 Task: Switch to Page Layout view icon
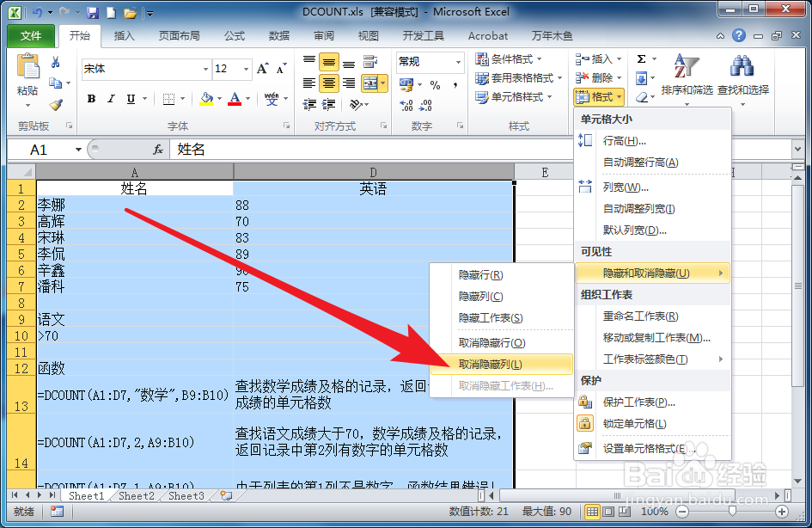click(608, 512)
